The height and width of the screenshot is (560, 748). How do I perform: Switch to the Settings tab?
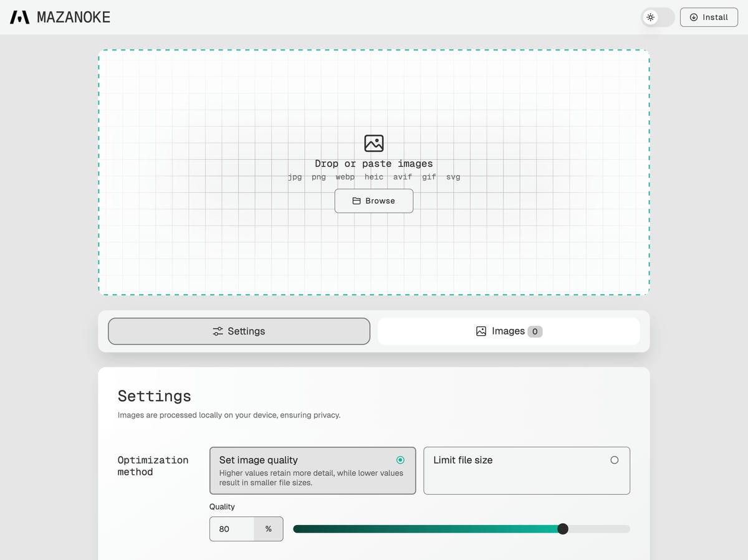tap(239, 331)
